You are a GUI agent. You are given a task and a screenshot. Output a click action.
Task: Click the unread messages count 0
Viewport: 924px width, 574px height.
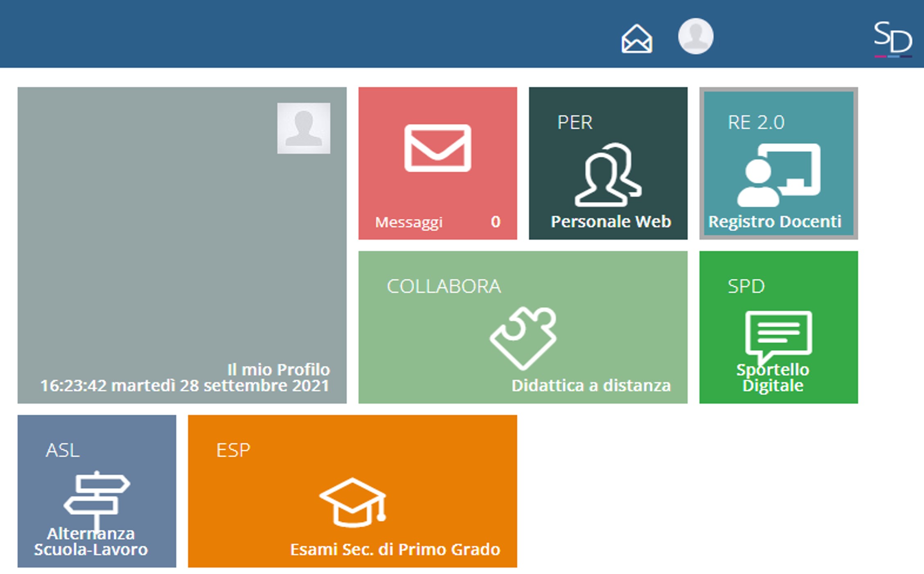pos(495,222)
